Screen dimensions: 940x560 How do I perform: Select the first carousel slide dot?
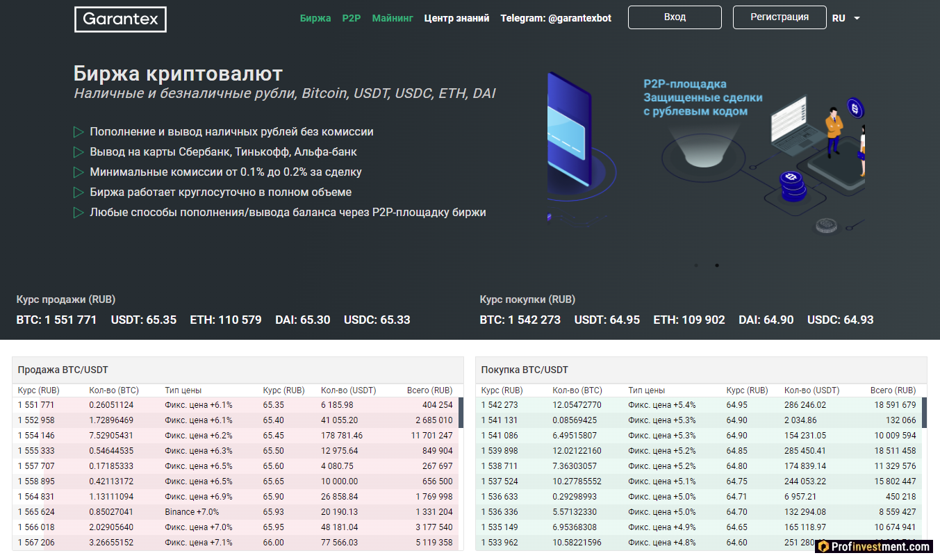tap(696, 265)
